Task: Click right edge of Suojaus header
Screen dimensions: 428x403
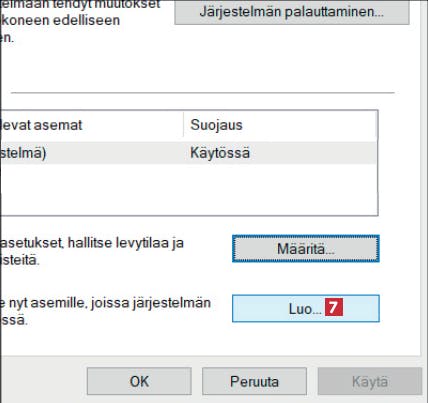Action: click(376, 125)
